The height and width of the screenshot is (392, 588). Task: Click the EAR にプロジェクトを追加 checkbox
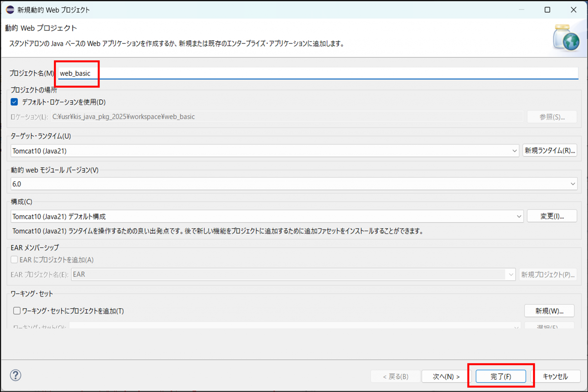click(14, 260)
